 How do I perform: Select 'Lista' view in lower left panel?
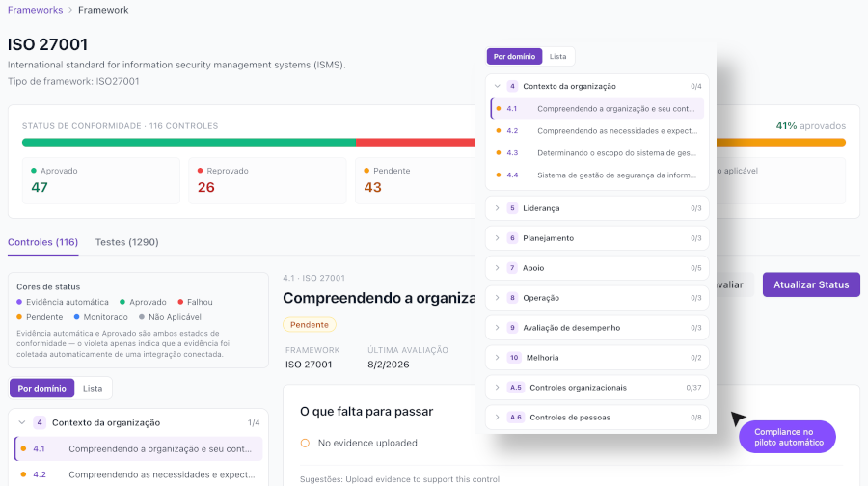tap(93, 388)
